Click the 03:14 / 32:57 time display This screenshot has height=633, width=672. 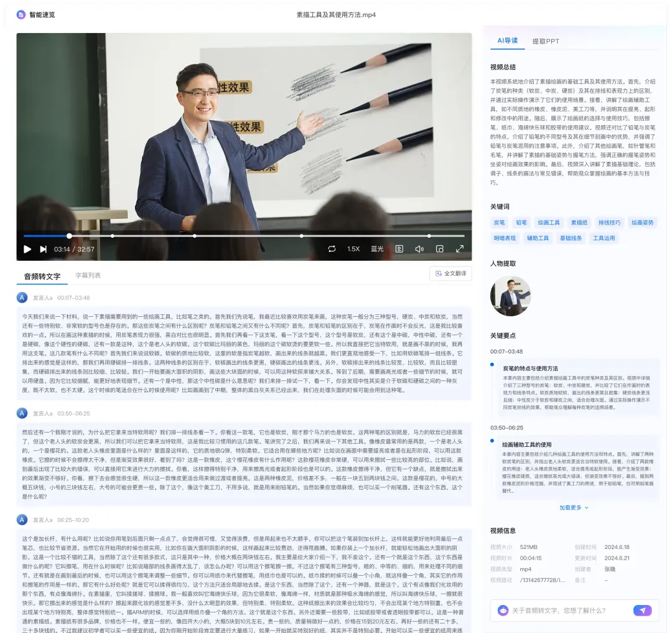tap(74, 249)
